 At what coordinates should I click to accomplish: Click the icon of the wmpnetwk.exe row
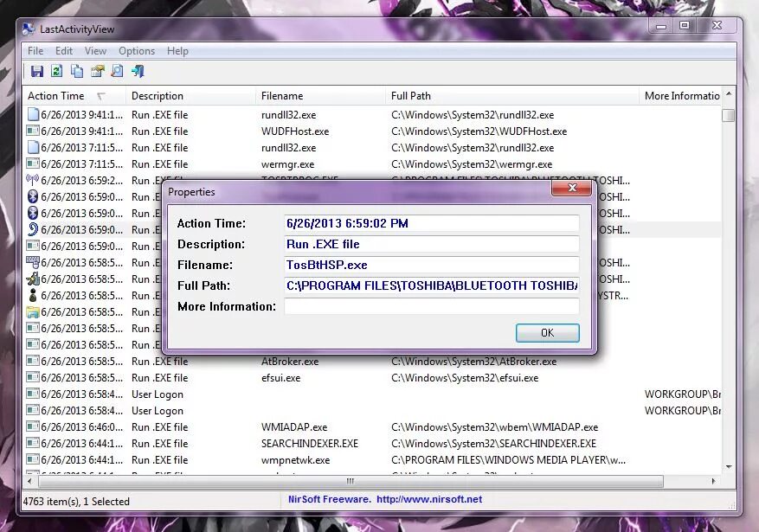32,460
